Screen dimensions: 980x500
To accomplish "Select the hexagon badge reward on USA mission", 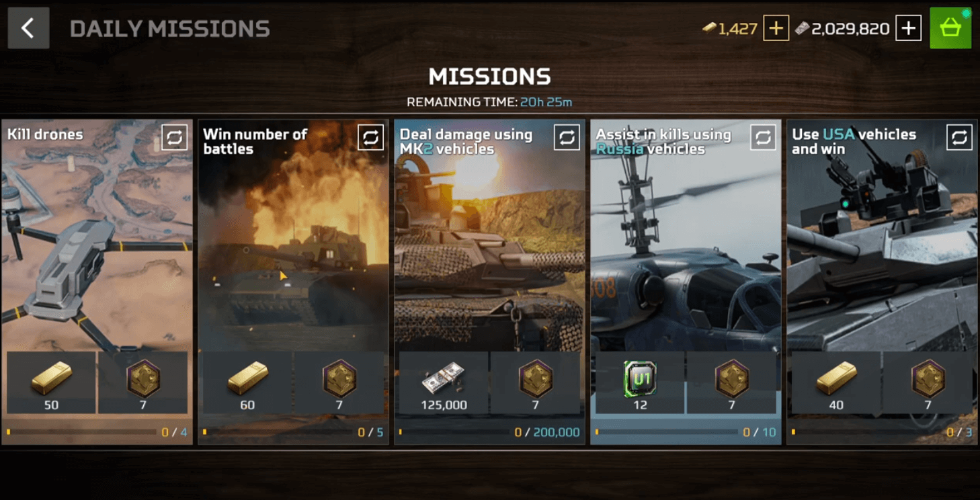I will pos(928,382).
